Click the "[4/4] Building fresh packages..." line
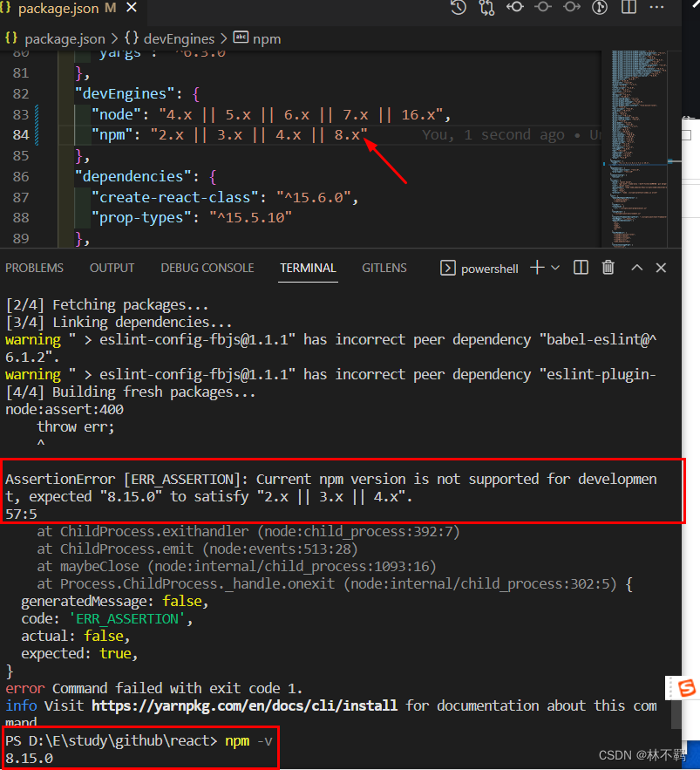Image resolution: width=700 pixels, height=770 pixels. 131,392
